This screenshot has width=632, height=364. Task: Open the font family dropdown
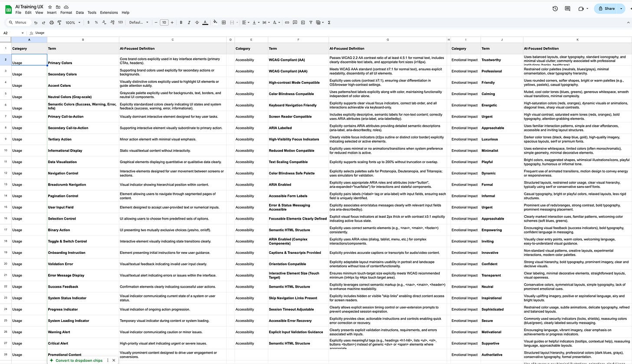[139, 23]
